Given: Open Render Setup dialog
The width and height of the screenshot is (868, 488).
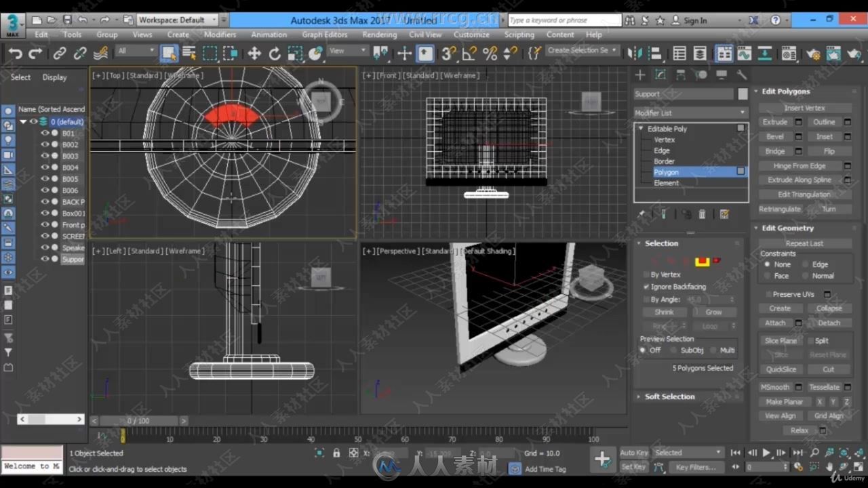Looking at the screenshot, I should tap(813, 53).
